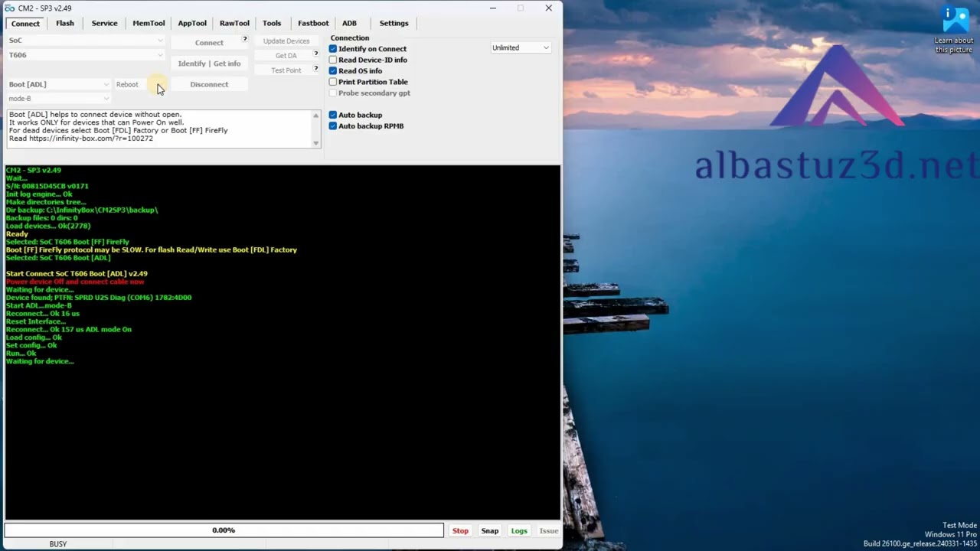Image resolution: width=980 pixels, height=551 pixels.
Task: Open the MemTool tab
Action: [x=149, y=23]
